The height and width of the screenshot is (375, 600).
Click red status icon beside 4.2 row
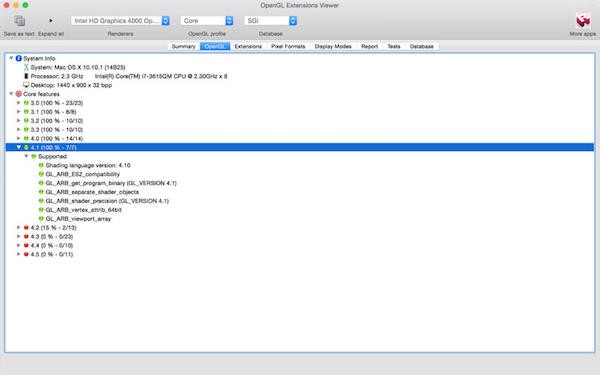pyautogui.click(x=26, y=228)
